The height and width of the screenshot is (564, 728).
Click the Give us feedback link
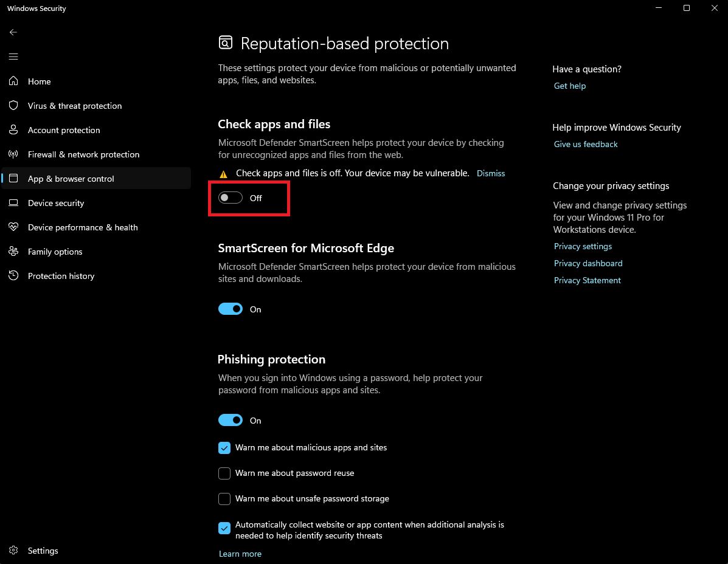(x=586, y=144)
